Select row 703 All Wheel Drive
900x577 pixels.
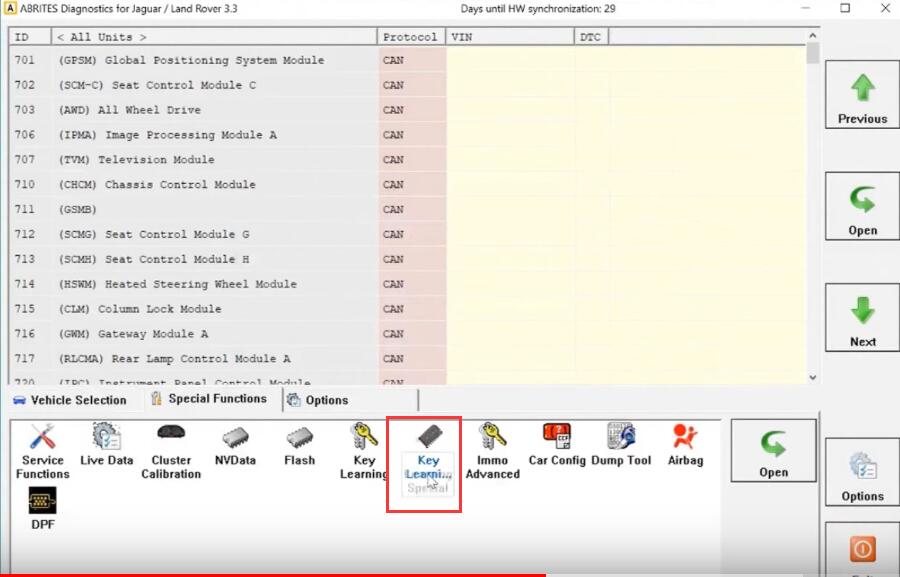(x=407, y=110)
